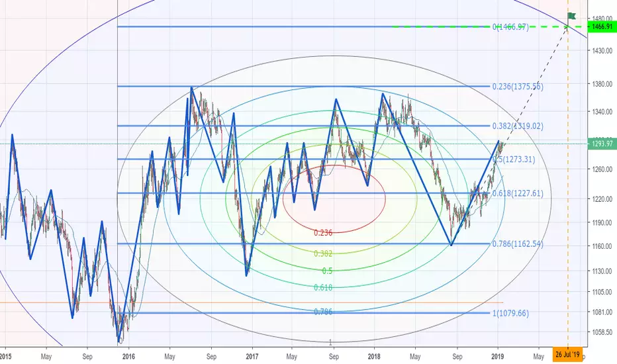This screenshot has height=364, width=617.
Task: Click the 1380.00 price axis label
Action: click(602, 84)
